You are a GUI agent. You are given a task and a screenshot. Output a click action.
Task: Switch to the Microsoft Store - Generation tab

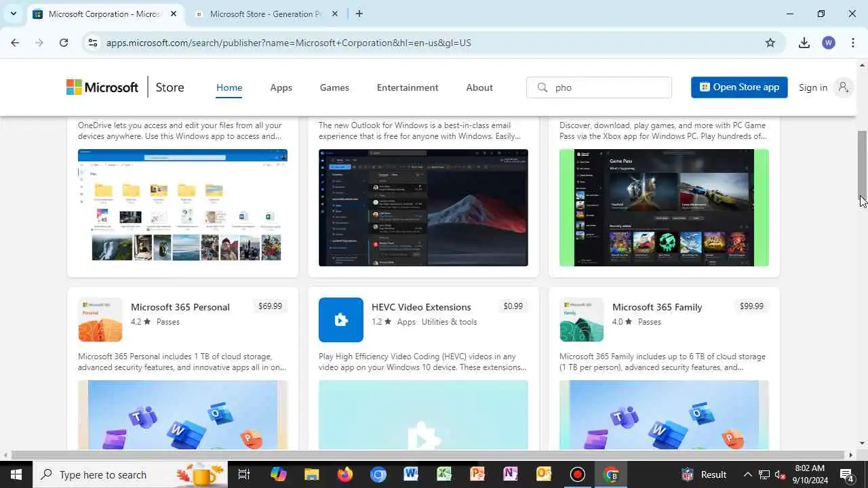266,14
